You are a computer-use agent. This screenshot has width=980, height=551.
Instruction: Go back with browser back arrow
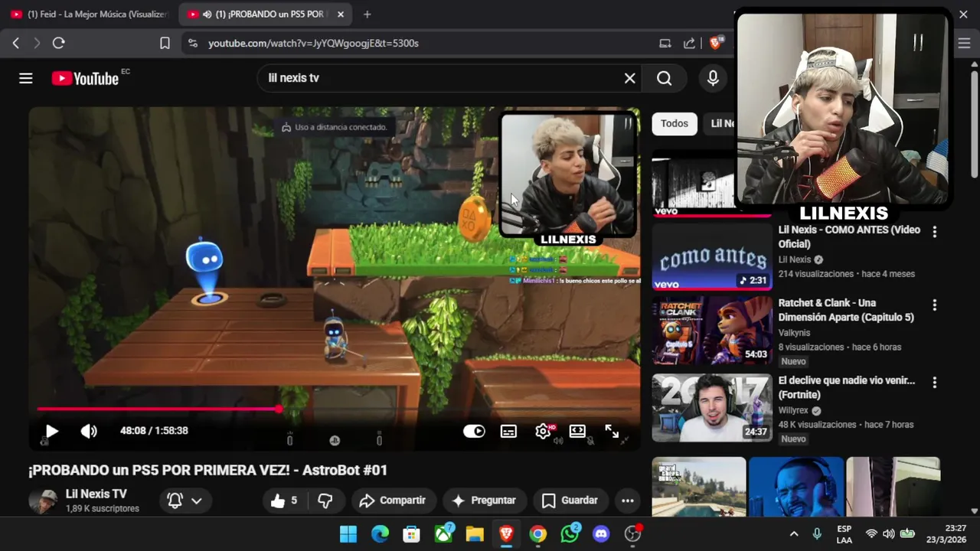[16, 43]
